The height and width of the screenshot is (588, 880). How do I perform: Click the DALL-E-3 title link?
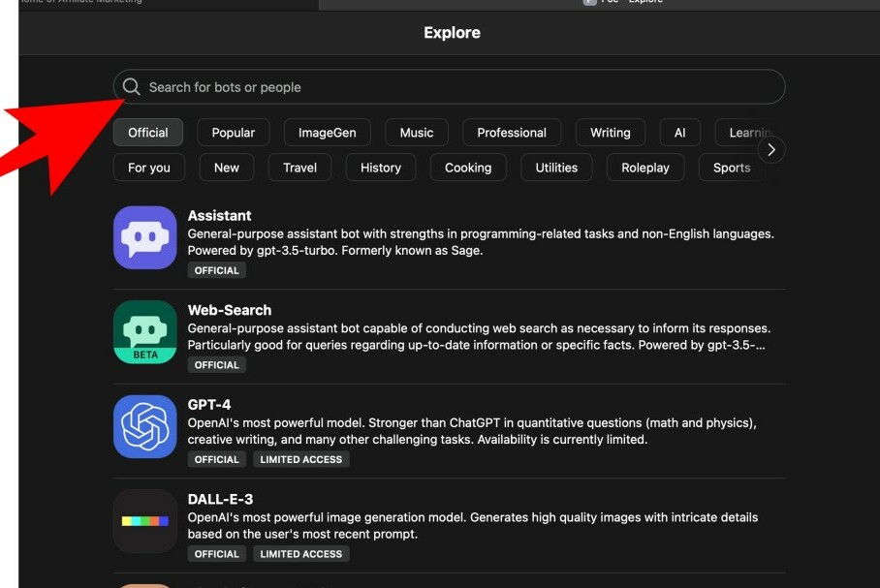coord(220,499)
